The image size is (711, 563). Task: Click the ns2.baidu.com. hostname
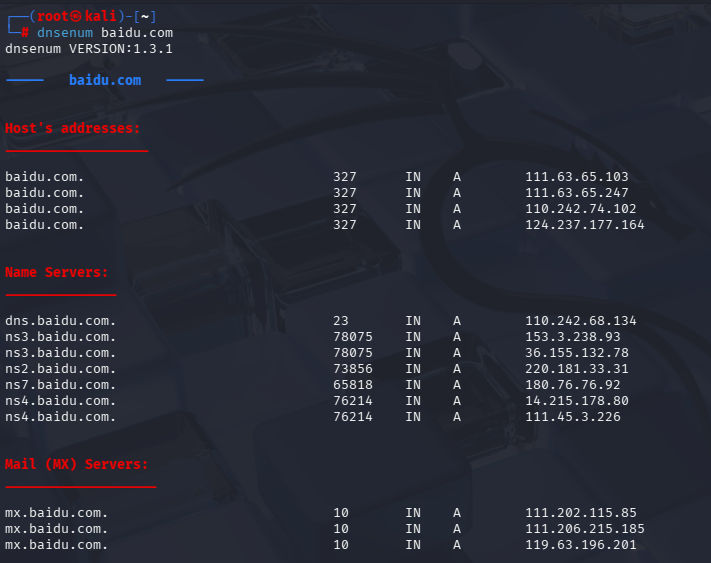tap(61, 369)
